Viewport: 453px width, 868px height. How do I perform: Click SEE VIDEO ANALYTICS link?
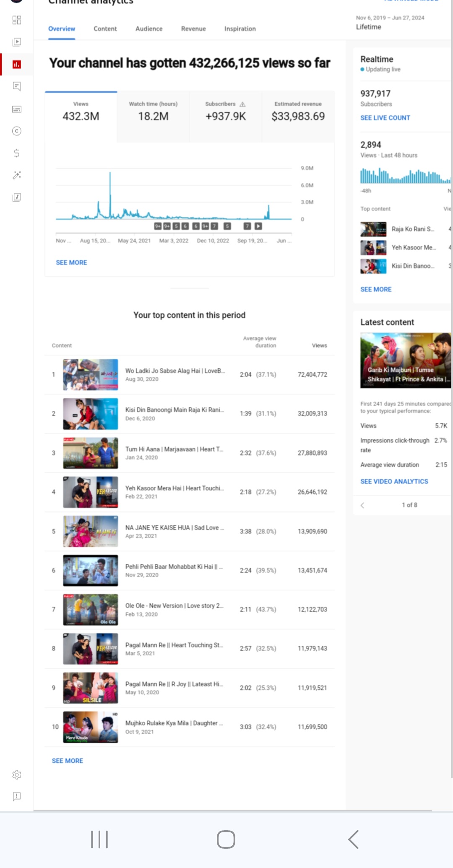click(x=394, y=482)
